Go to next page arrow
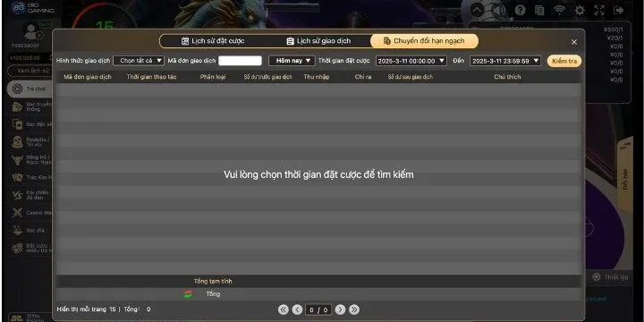This screenshot has height=322, width=644. [340, 309]
